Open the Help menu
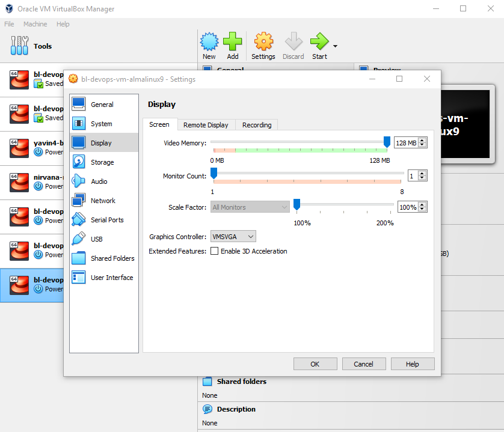 [63, 24]
